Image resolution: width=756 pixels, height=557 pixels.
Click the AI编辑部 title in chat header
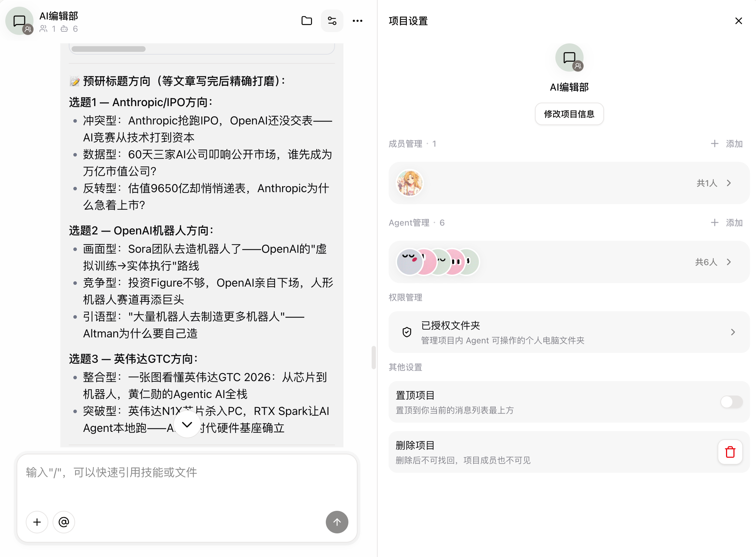pos(59,16)
